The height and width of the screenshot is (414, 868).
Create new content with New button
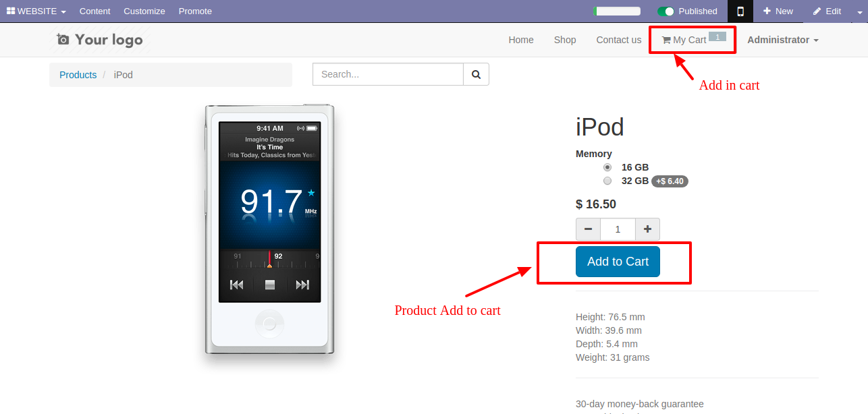[x=778, y=11]
